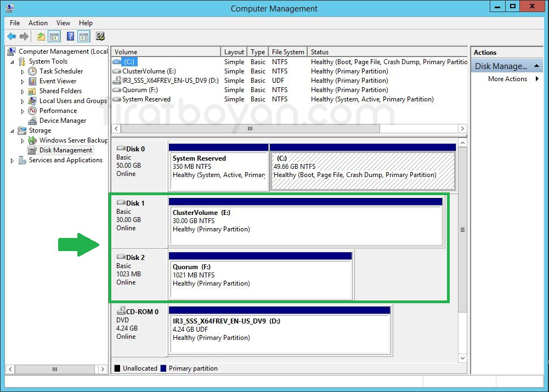Screen dimensions: 549x392
Task: Click the Back arrow toolbar icon
Action: click(x=12, y=36)
